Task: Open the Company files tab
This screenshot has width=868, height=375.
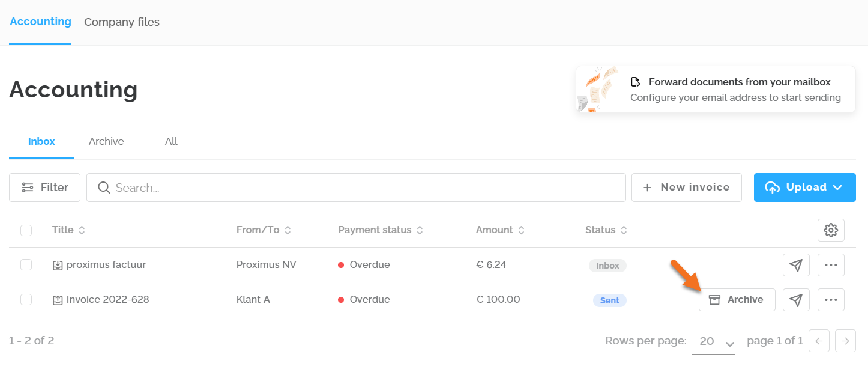Action: point(122,22)
